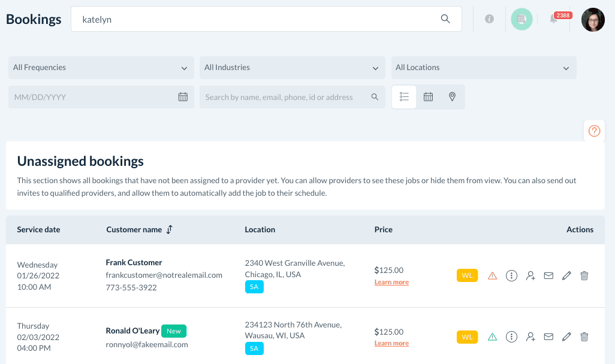Assign provider to Frank Customer's booking
The height and width of the screenshot is (364, 615).
[530, 275]
